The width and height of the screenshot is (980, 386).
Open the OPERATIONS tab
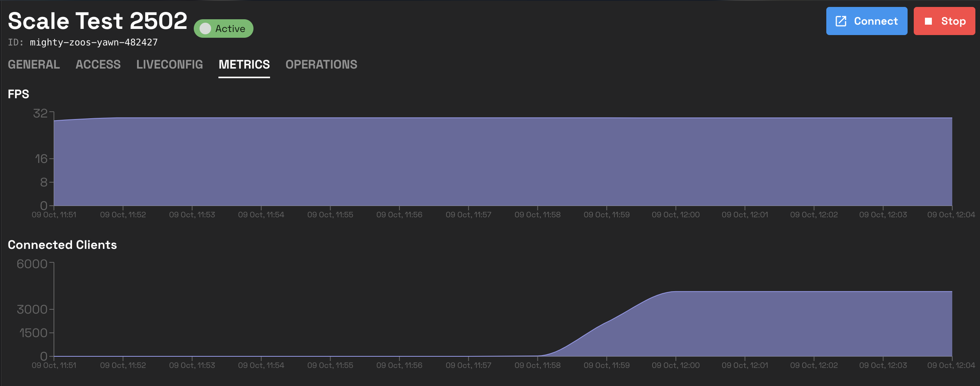click(x=321, y=64)
